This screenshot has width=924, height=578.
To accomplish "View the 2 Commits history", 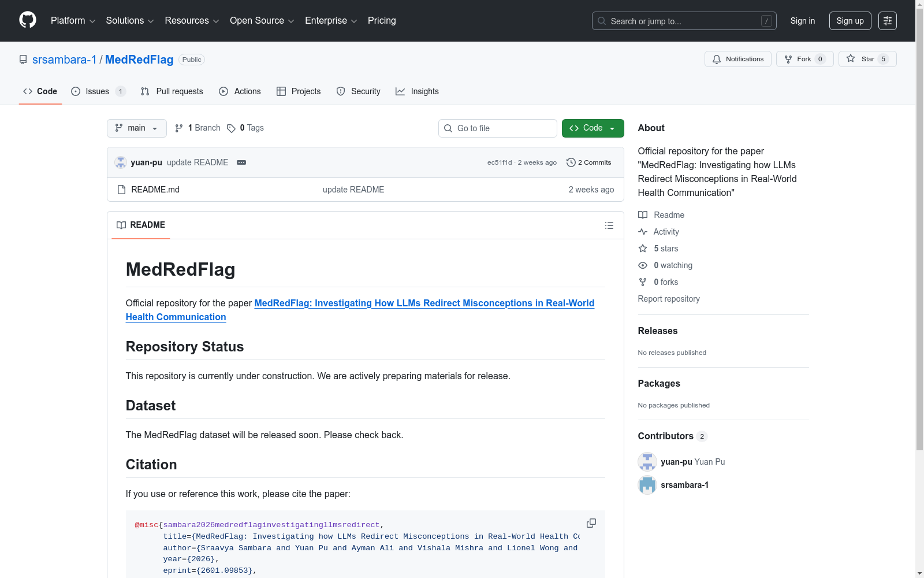I will tap(589, 162).
